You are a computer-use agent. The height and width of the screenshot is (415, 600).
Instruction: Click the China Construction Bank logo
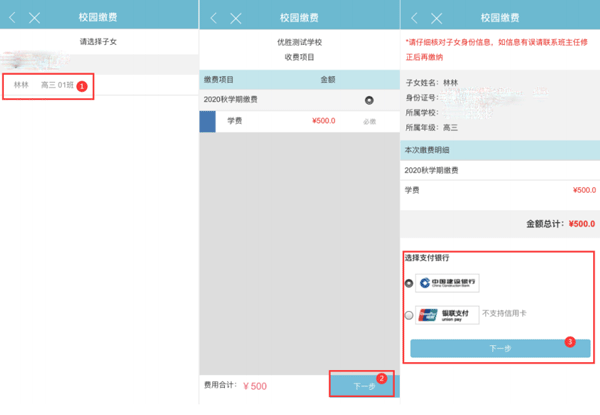tap(448, 284)
